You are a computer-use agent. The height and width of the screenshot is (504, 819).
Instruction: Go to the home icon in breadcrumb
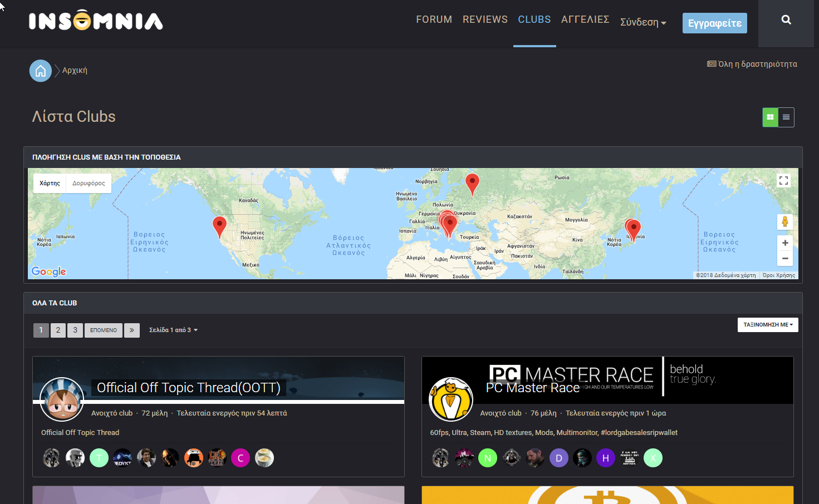tap(41, 71)
